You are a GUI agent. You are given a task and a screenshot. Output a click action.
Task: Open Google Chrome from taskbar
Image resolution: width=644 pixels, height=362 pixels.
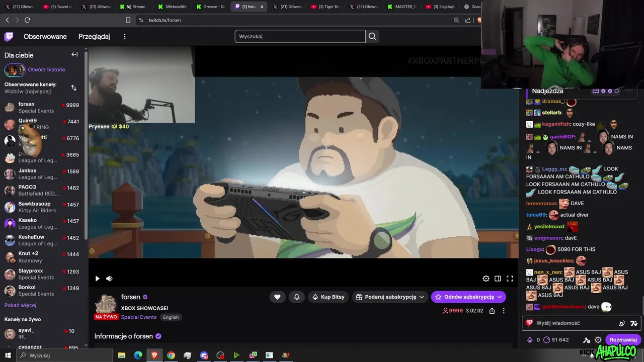coord(171,355)
